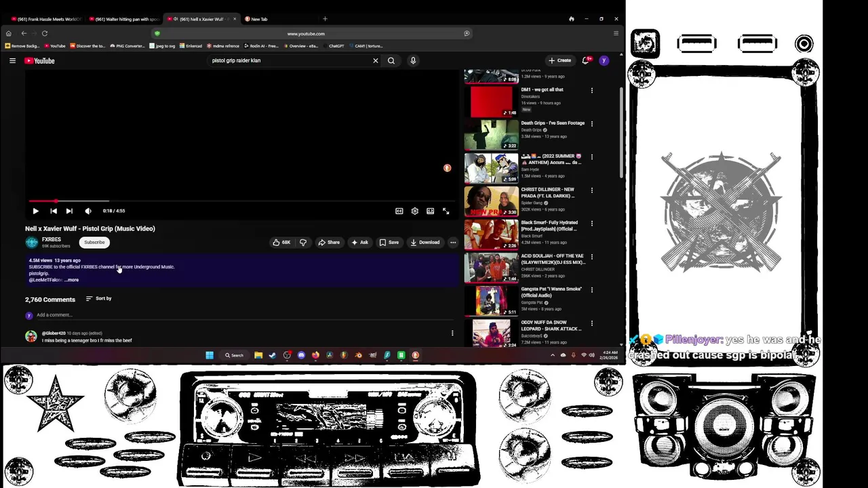Open YouTube notifications bell

586,60
